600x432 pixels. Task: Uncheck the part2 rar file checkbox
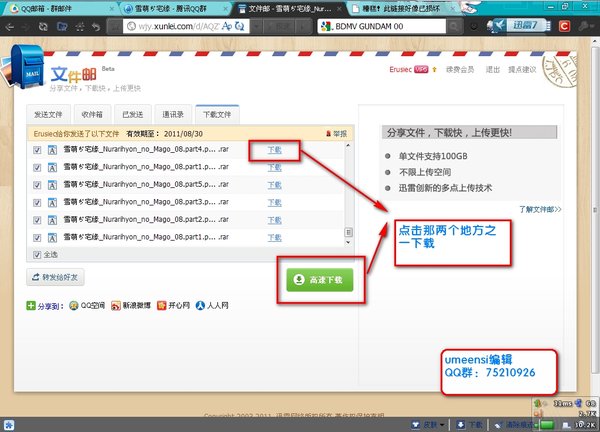pyautogui.click(x=37, y=220)
